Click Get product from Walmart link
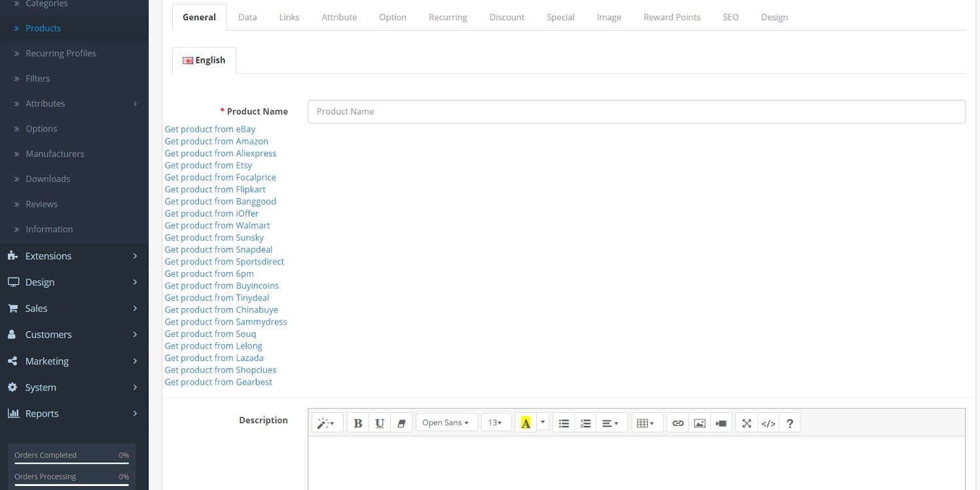980x490 pixels. pos(217,225)
